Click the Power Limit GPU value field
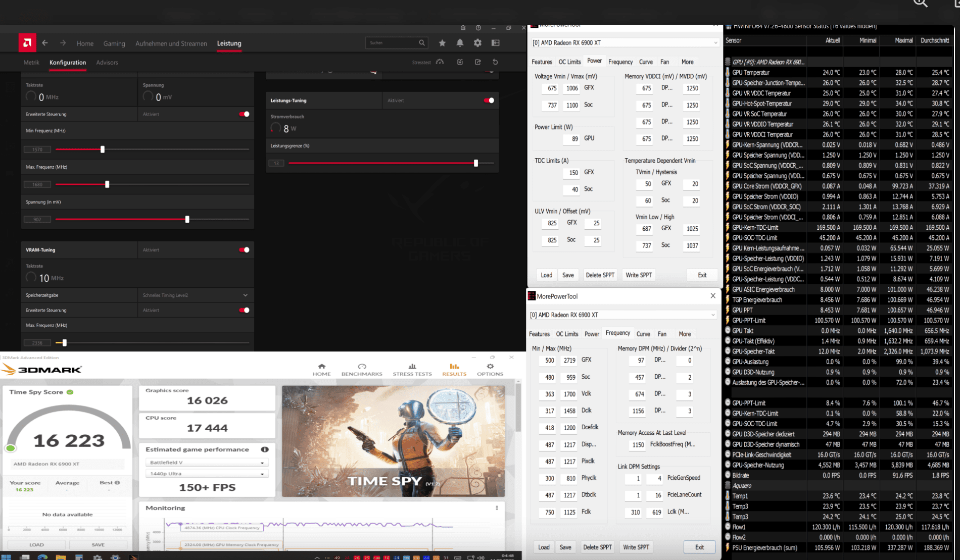Screen dimensions: 960x560 tap(571, 139)
